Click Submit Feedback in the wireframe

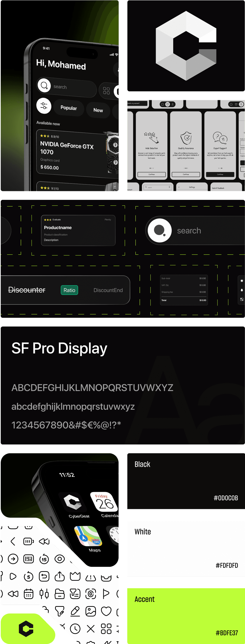click(x=218, y=188)
